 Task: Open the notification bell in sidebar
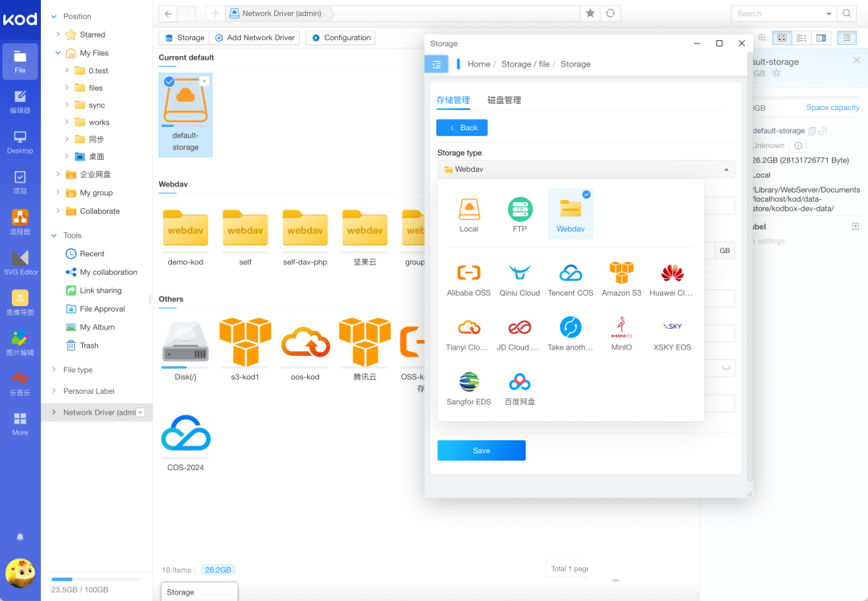(x=20, y=537)
